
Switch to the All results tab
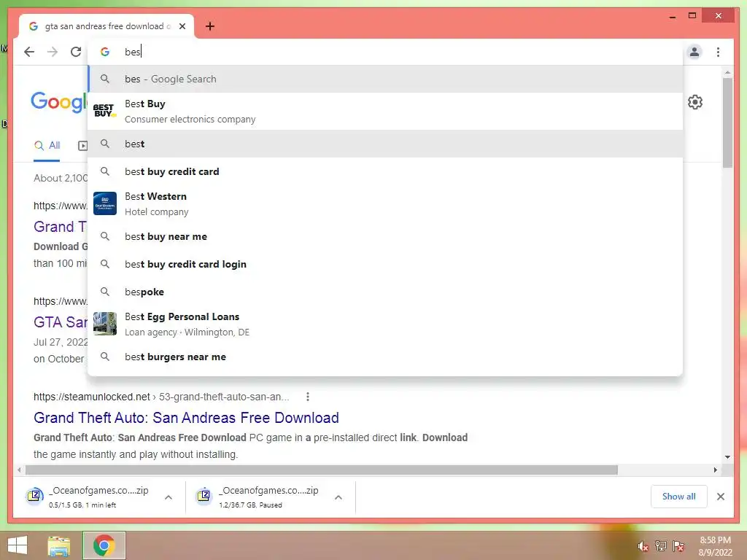(x=47, y=146)
